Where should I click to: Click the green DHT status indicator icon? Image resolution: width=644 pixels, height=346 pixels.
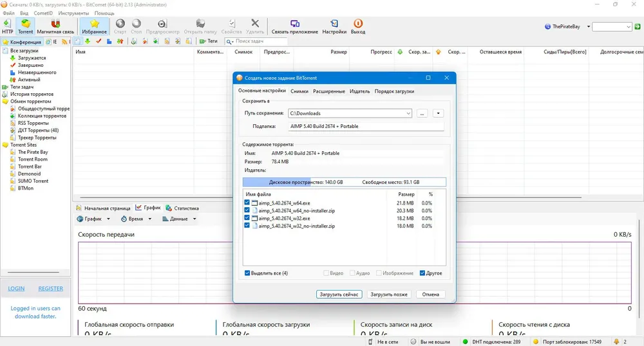click(x=466, y=341)
